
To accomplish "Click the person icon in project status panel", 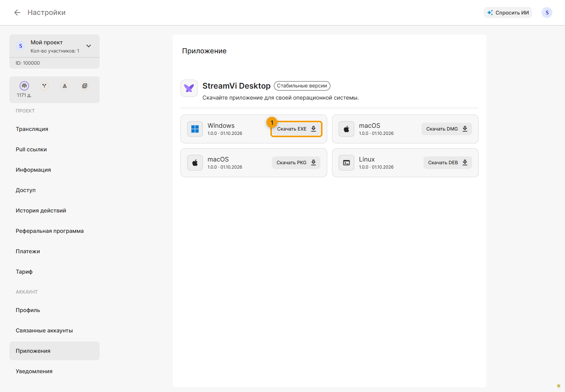I will [65, 86].
